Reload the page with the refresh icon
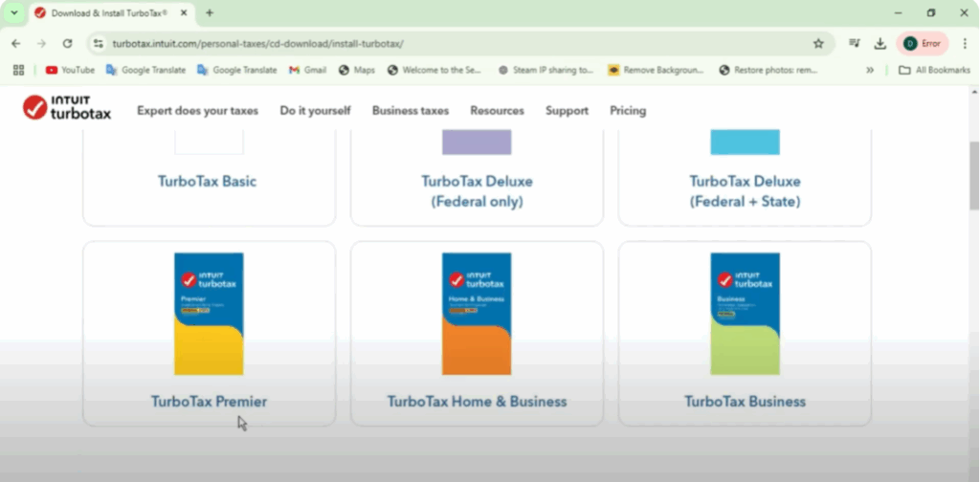Screen dimensions: 980x482 (x=68, y=44)
